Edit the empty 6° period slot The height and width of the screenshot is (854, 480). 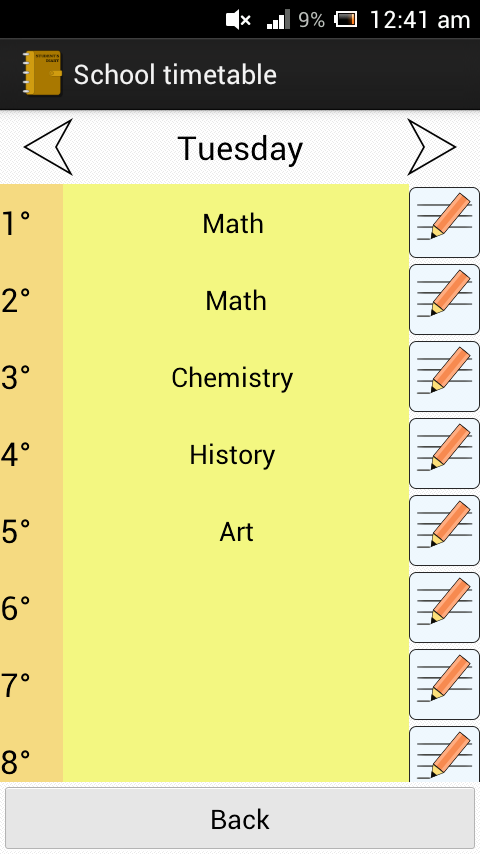point(444,607)
